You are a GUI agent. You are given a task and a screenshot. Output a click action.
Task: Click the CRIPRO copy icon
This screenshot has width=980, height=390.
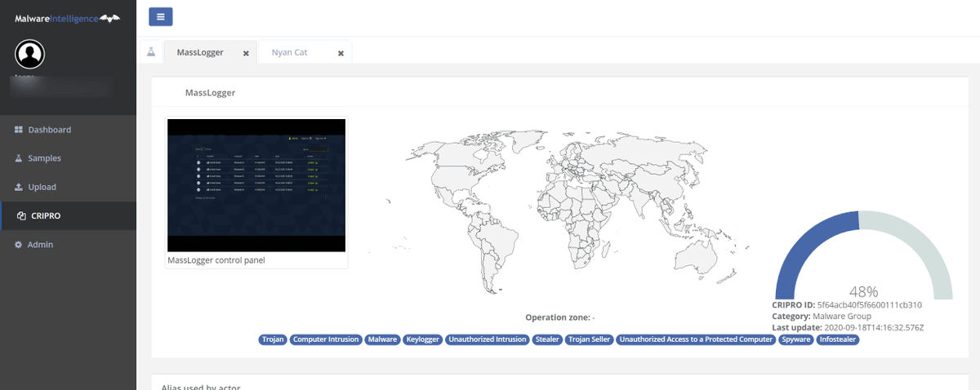click(x=22, y=215)
